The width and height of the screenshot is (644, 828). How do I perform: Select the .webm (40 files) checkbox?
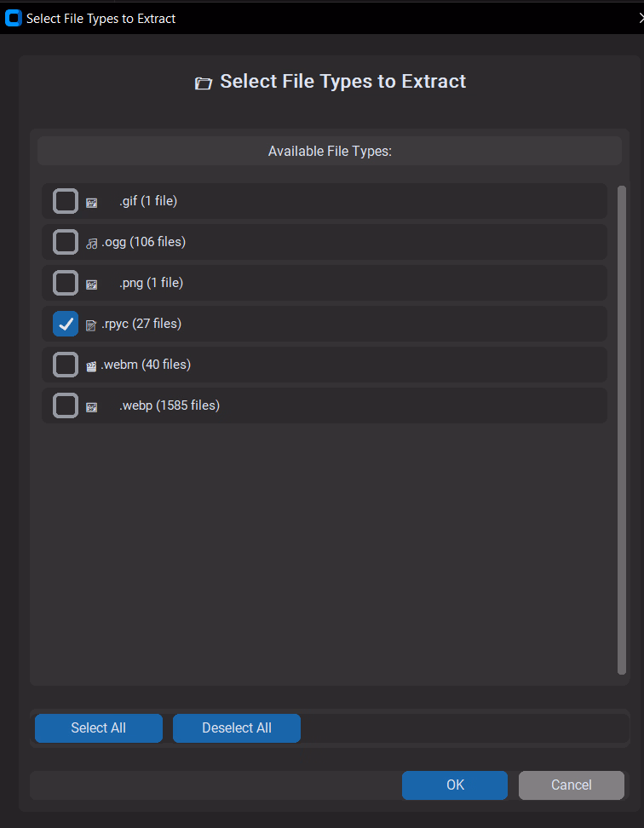(x=66, y=365)
